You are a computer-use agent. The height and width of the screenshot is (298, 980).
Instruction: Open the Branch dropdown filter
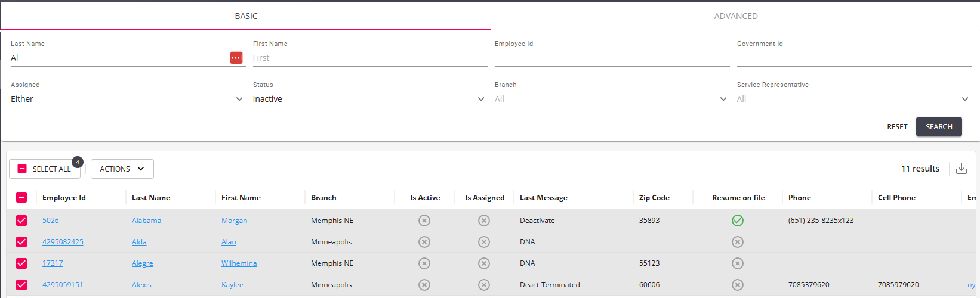(x=611, y=99)
